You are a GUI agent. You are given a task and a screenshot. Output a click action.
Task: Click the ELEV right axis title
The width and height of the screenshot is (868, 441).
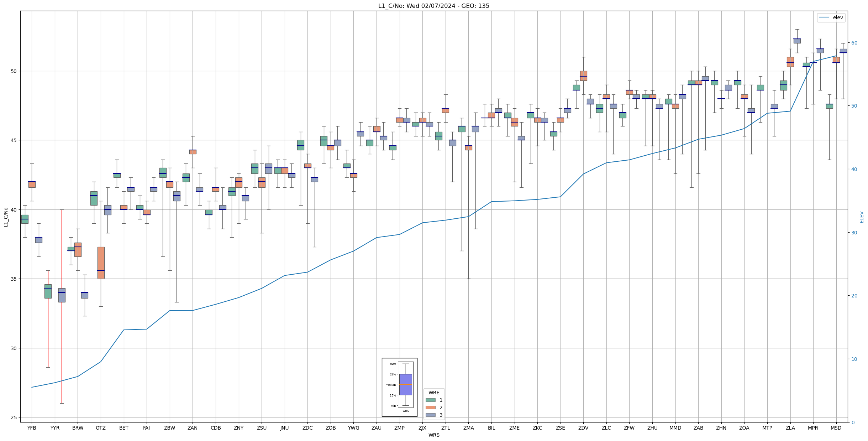pos(862,217)
